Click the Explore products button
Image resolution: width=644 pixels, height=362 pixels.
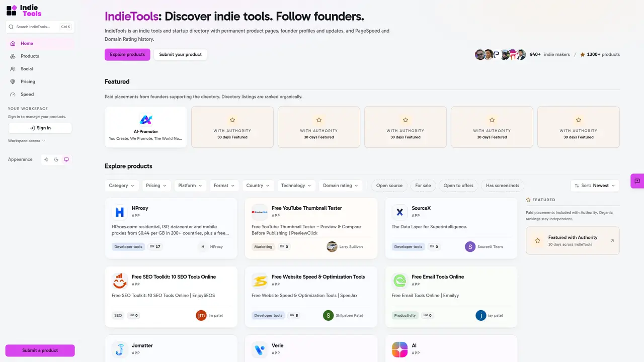click(x=127, y=54)
